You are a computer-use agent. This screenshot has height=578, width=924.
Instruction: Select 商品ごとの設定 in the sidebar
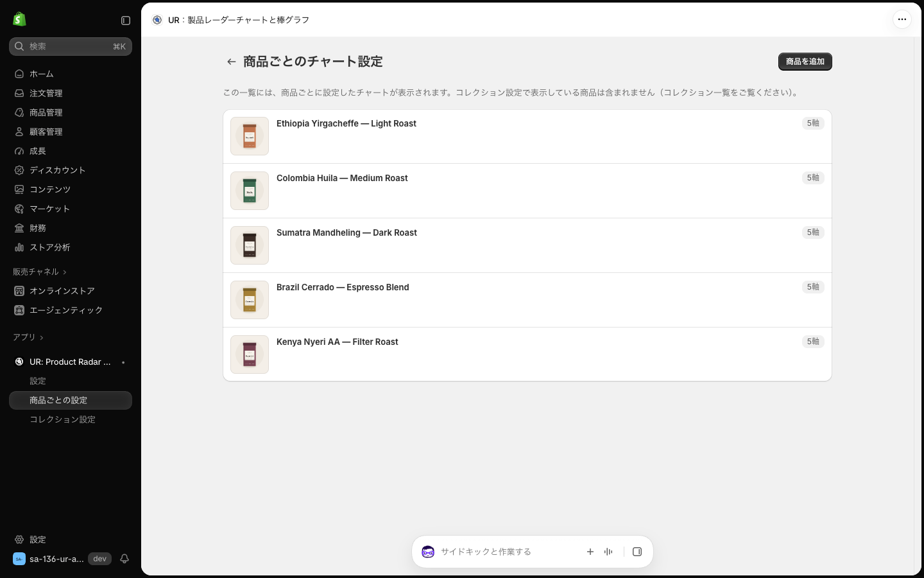pyautogui.click(x=71, y=400)
